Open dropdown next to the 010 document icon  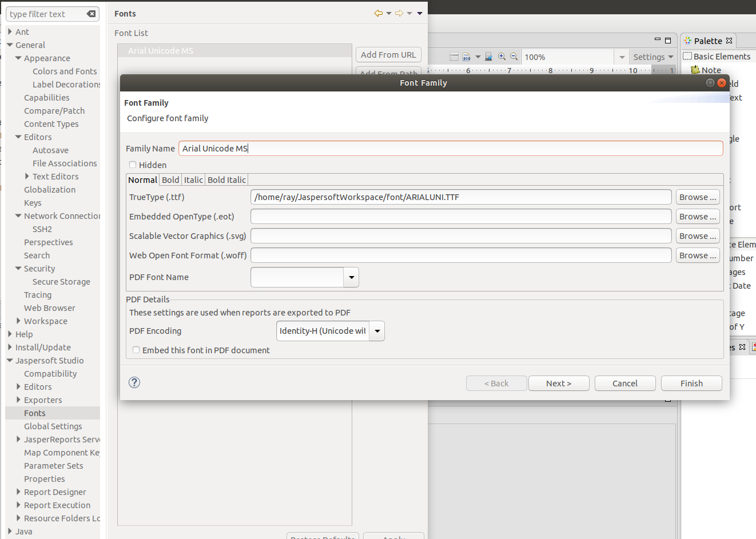478,57
